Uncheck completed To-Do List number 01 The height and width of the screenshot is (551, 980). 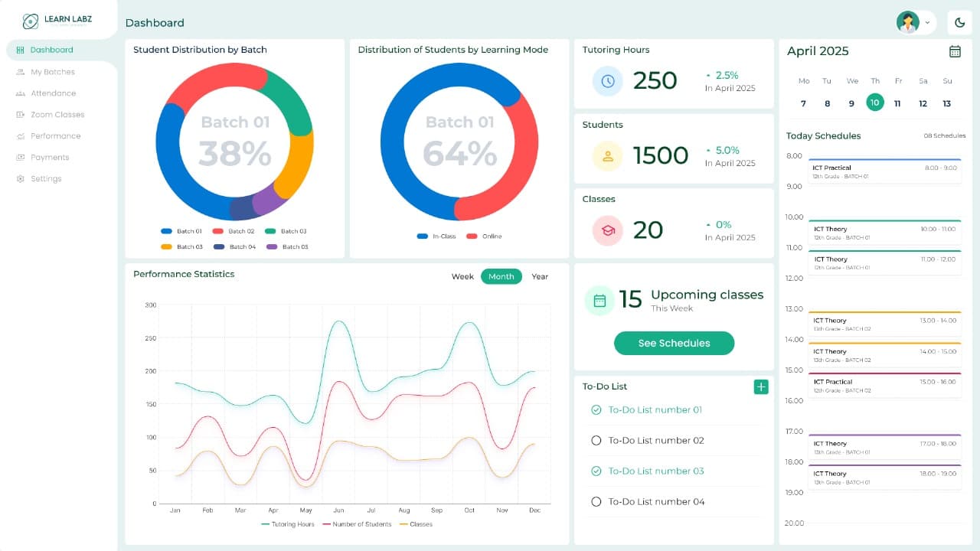pyautogui.click(x=596, y=409)
